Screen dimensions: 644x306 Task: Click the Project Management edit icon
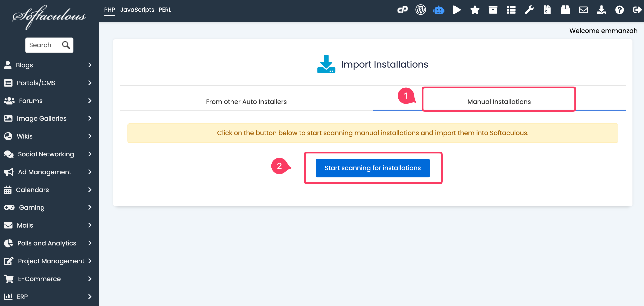(x=9, y=261)
